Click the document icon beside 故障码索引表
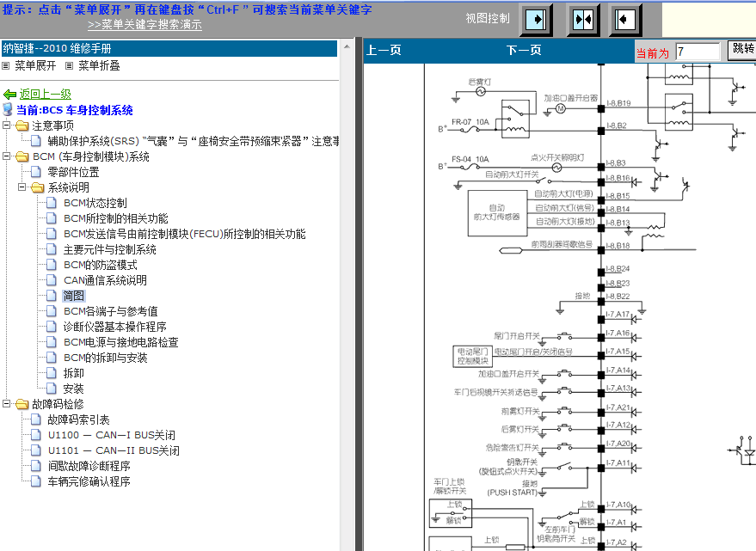Screen dimensions: 756x551 36,419
